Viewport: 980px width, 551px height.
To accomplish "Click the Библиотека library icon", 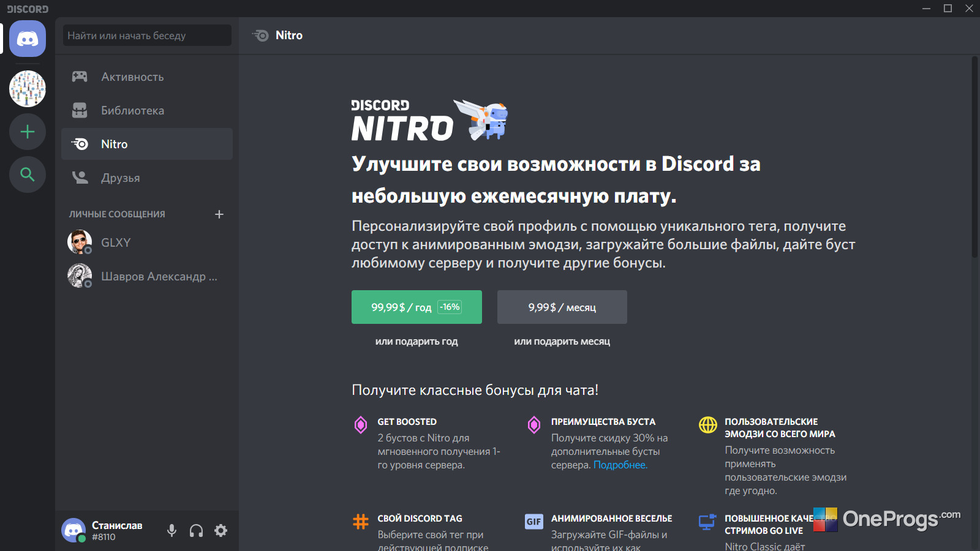I will (80, 110).
